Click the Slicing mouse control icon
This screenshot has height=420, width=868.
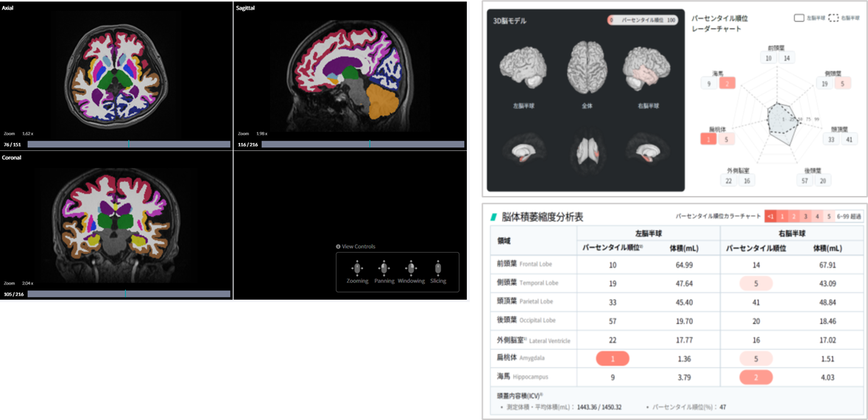(x=438, y=268)
